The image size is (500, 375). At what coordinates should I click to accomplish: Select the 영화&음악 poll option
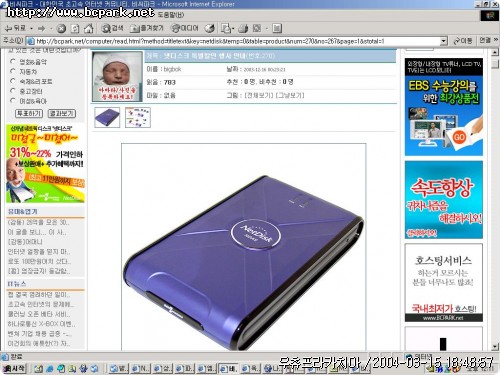click(x=13, y=61)
